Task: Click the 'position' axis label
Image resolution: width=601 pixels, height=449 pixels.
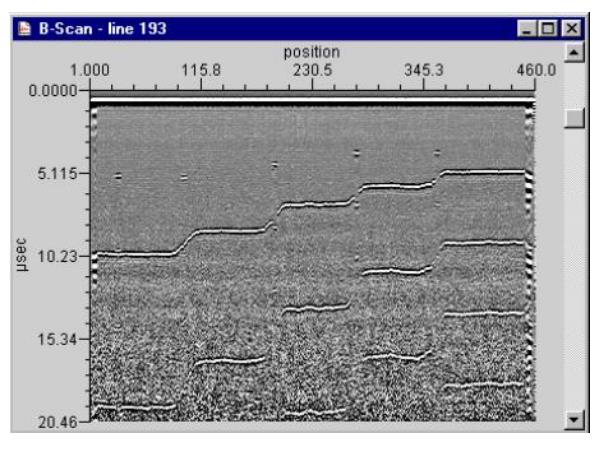Action: [312, 52]
